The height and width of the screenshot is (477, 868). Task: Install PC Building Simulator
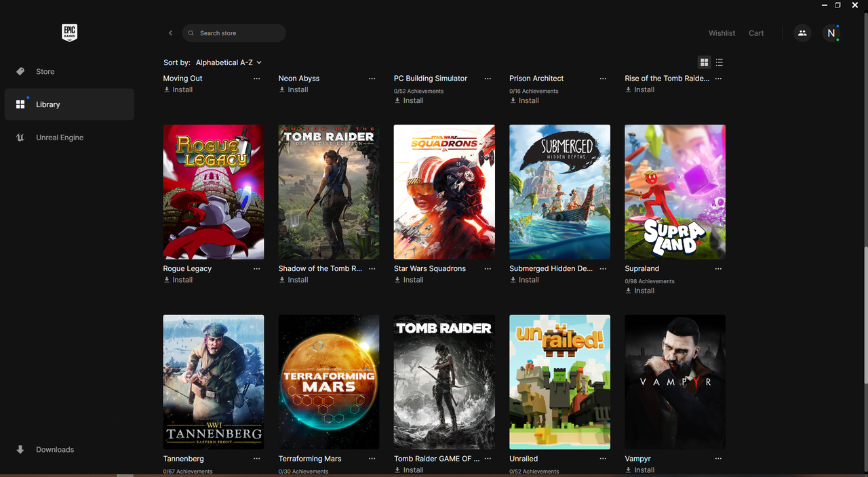coord(409,100)
